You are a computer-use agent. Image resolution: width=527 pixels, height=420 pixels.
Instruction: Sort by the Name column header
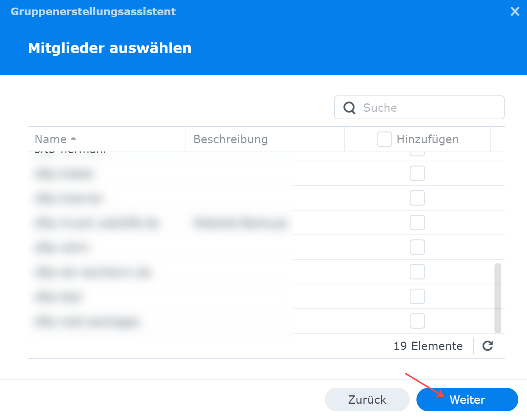pos(51,139)
